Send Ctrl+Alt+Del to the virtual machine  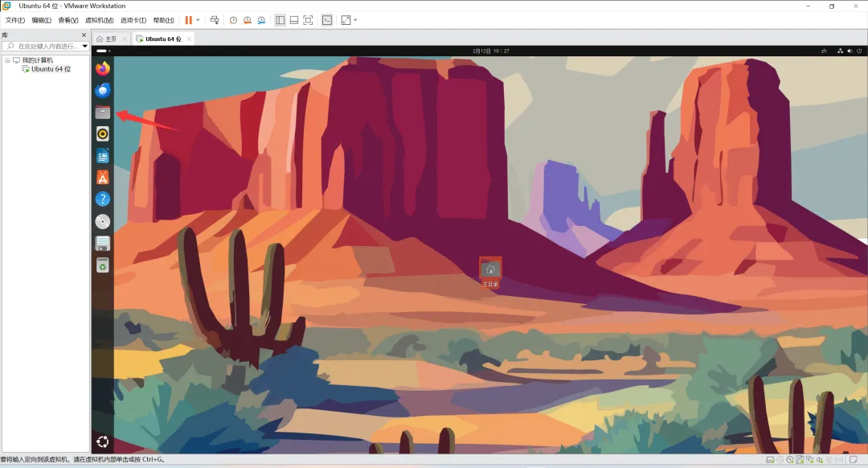[x=215, y=20]
